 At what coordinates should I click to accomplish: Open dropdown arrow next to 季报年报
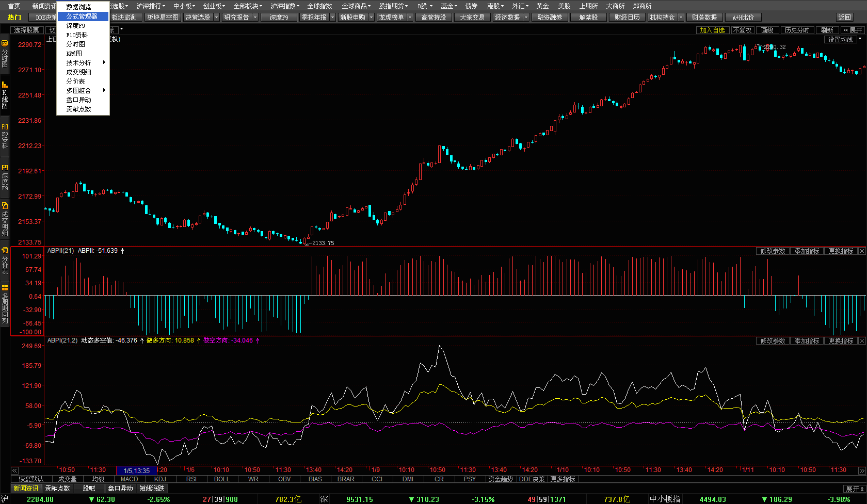point(333,18)
